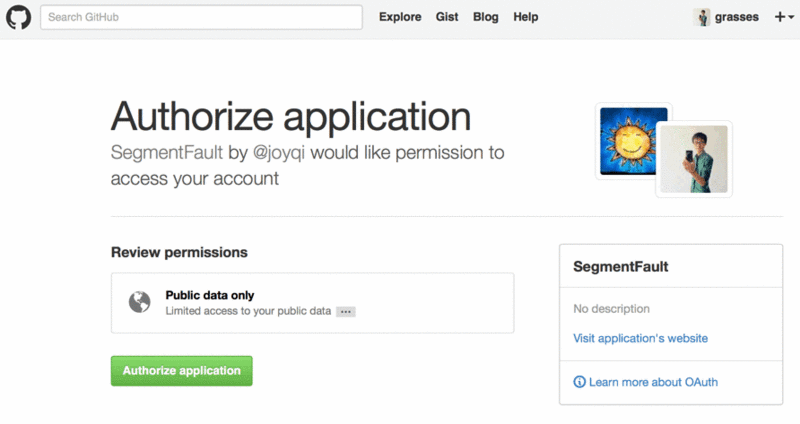800x424 pixels.
Task: Click the SegmentFault title in the sidebar card
Action: 621,268
